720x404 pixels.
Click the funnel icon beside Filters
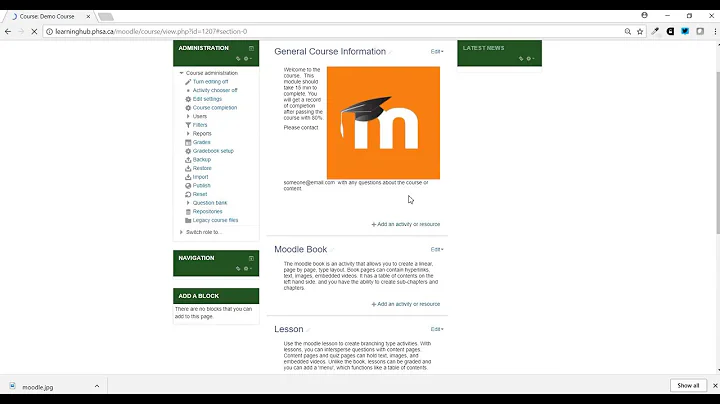tap(188, 125)
